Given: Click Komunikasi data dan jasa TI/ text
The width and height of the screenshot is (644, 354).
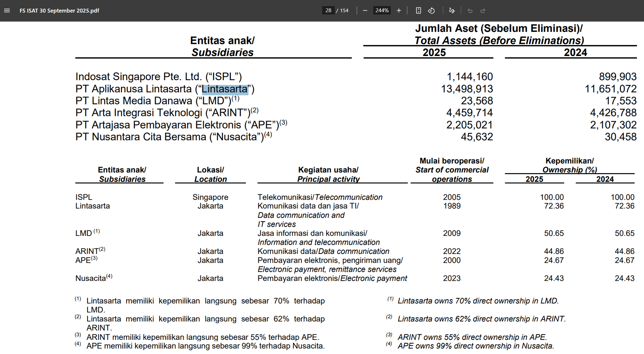Looking at the screenshot, I should 308,206.
